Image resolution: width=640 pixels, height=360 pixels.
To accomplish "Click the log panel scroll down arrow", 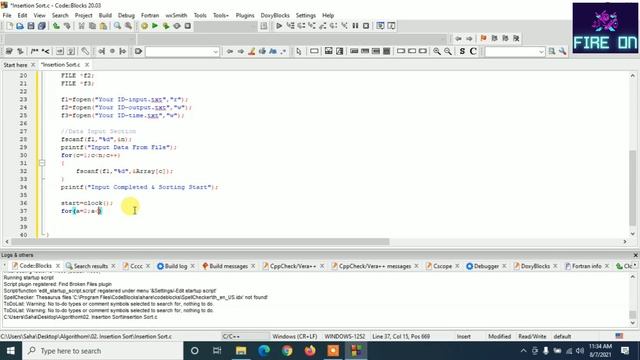I will click(633, 323).
